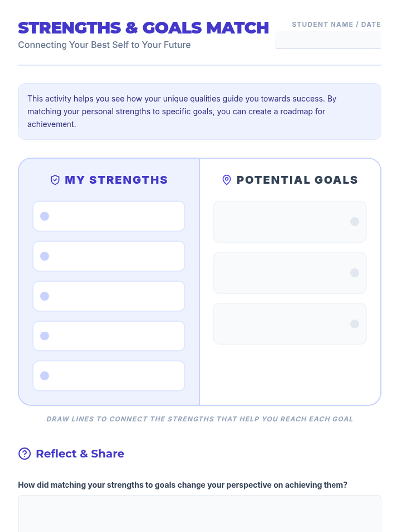
Task: Click the second strength input box
Action: click(113, 256)
